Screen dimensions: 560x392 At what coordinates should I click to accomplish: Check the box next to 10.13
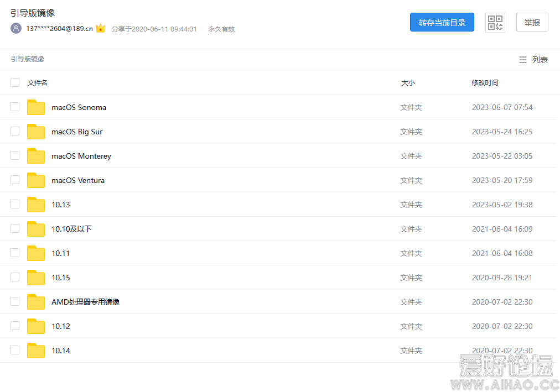[14, 204]
